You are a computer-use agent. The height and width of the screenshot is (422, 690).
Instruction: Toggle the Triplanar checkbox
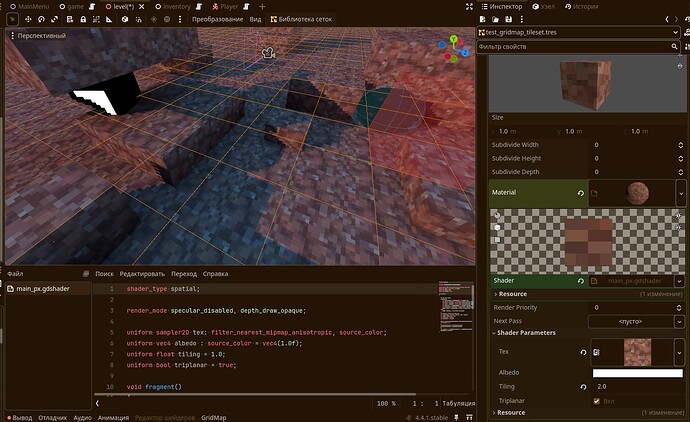(x=597, y=401)
